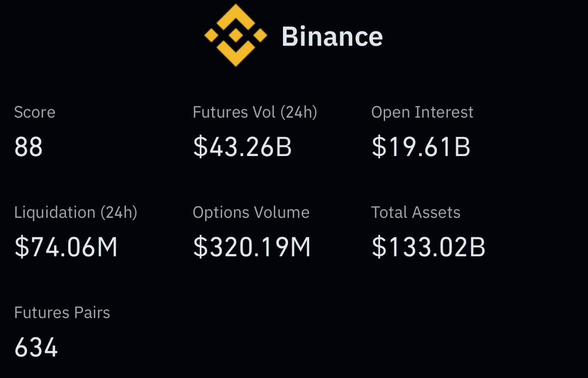Image resolution: width=588 pixels, height=378 pixels.
Task: Select the Futures Pairs label
Action: click(62, 312)
